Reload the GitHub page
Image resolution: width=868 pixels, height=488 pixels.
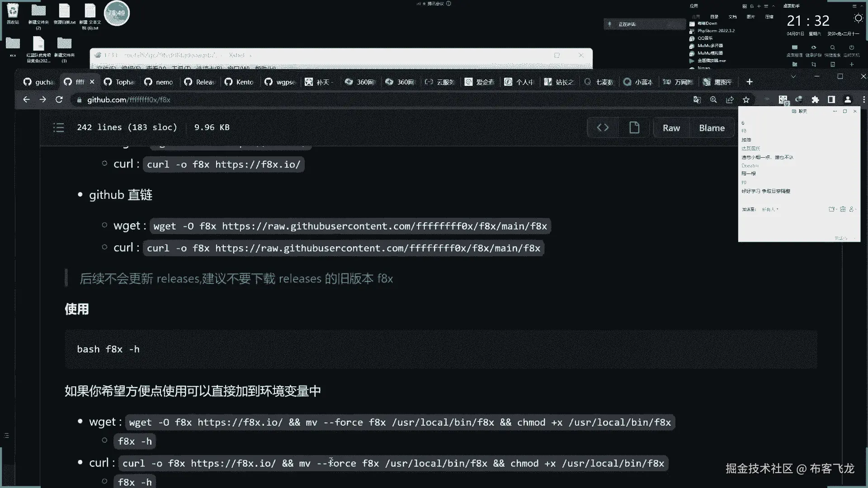59,100
